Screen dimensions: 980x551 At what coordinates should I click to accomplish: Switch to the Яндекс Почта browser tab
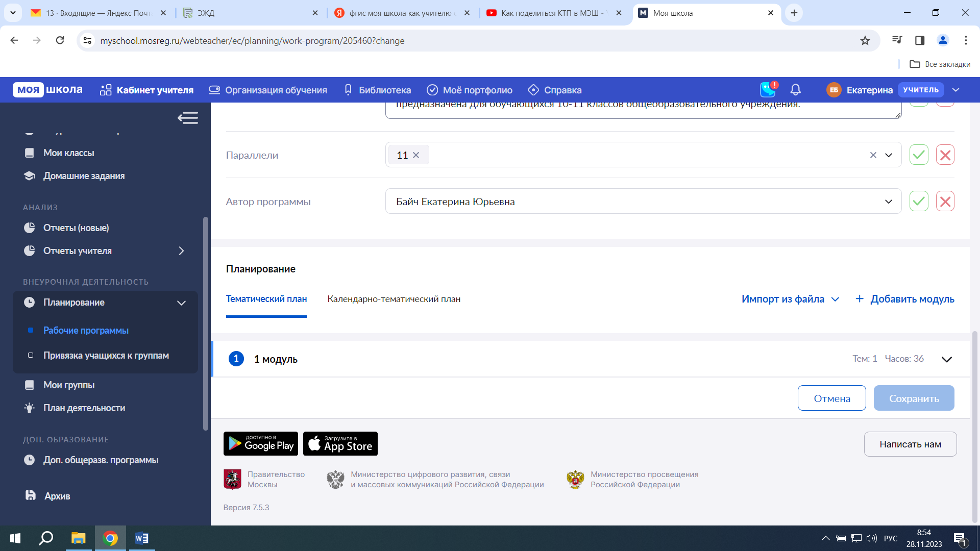tap(99, 13)
